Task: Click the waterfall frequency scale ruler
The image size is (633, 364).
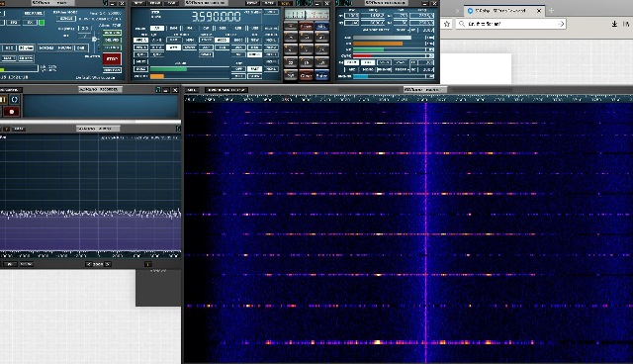Action: [x=408, y=99]
